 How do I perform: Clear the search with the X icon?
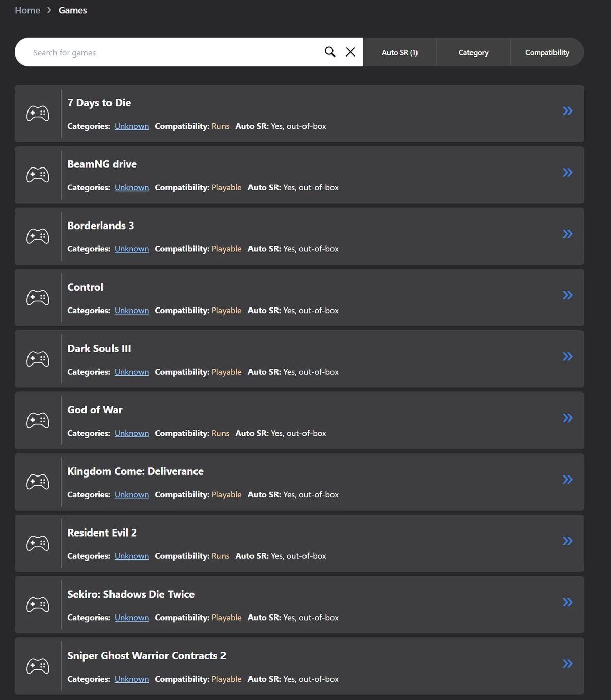click(x=350, y=52)
